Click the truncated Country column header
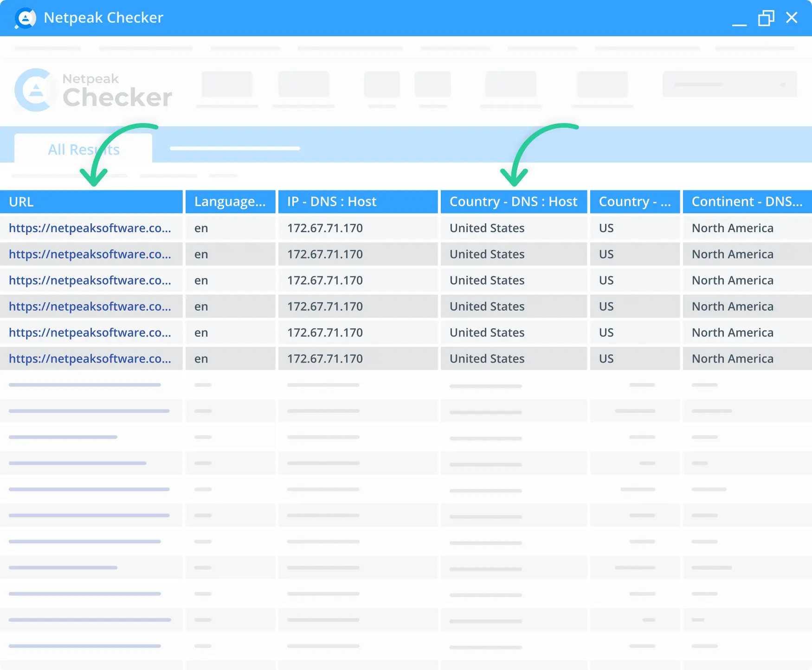812x670 pixels. pyautogui.click(x=635, y=202)
